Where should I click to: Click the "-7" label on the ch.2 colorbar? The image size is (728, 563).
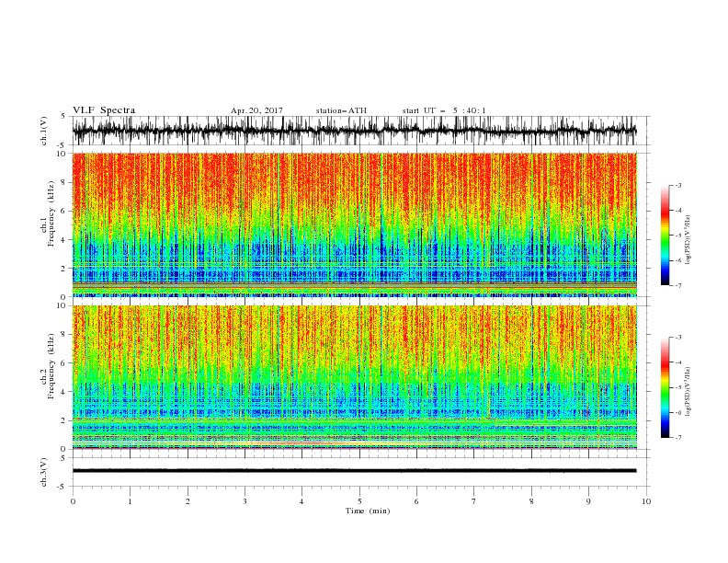point(678,437)
